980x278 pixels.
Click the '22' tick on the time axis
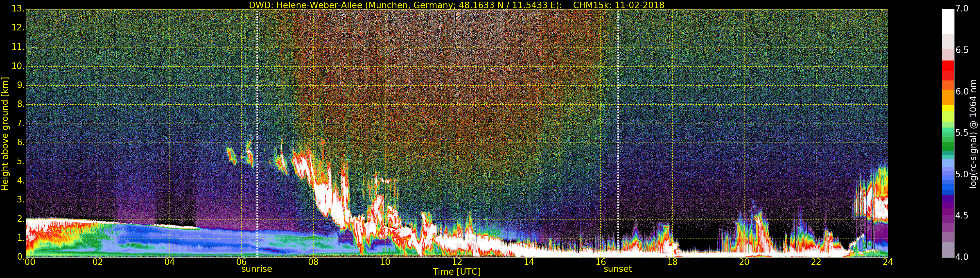pyautogui.click(x=816, y=262)
